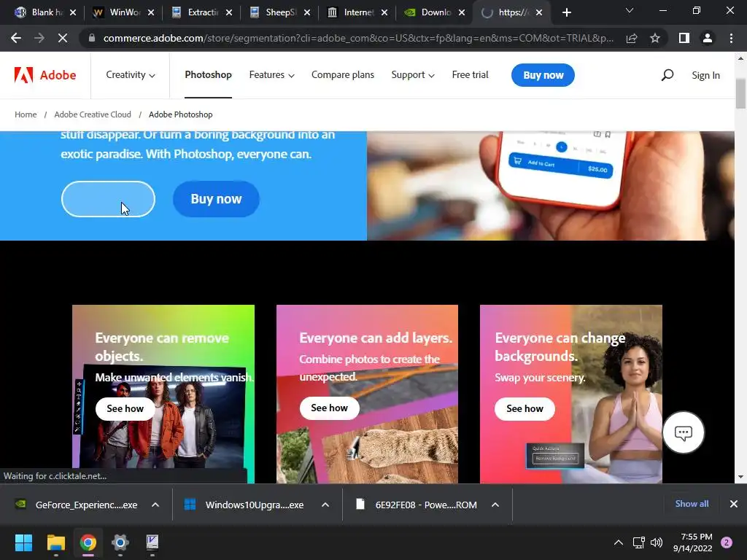Image resolution: width=747 pixels, height=560 pixels.
Task: Open Settings gear on taskbar
Action: 120,542
